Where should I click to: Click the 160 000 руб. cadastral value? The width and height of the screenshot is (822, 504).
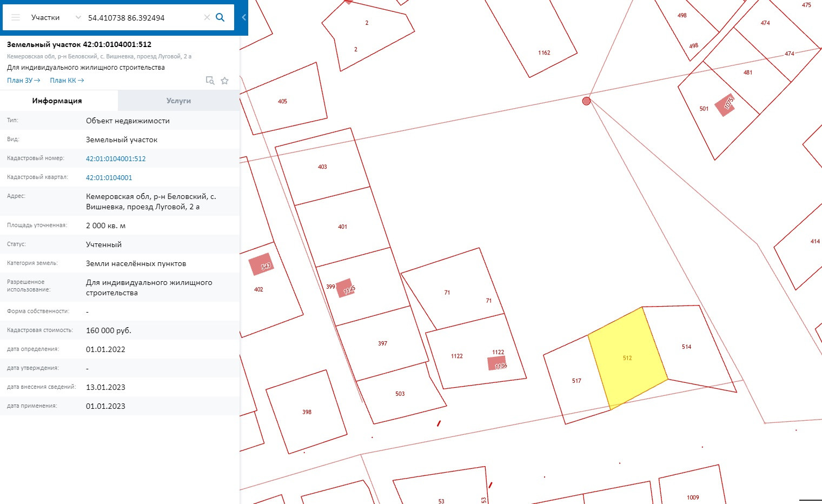point(109,330)
